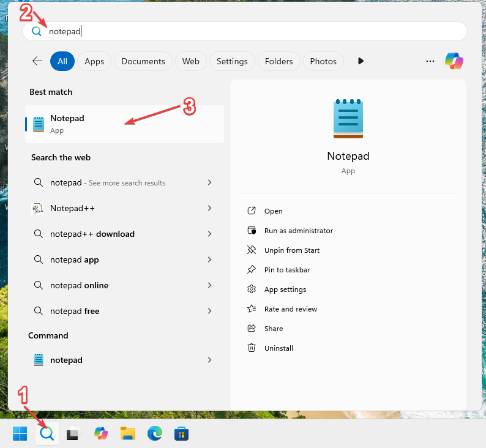Select the Documents filter tab

click(143, 61)
